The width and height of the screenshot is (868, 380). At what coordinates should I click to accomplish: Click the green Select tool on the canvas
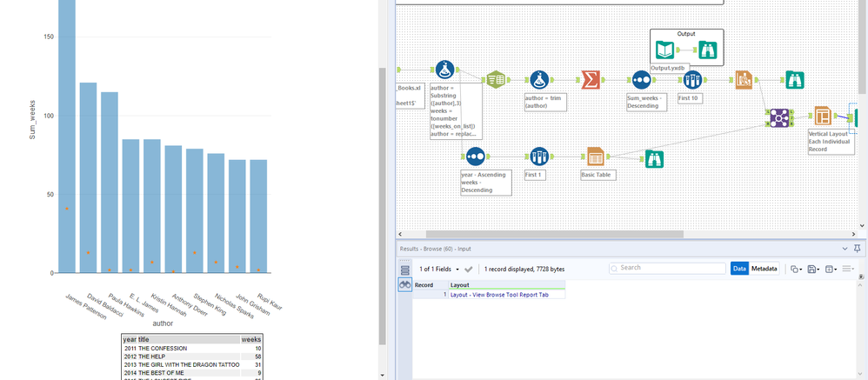pyautogui.click(x=496, y=80)
